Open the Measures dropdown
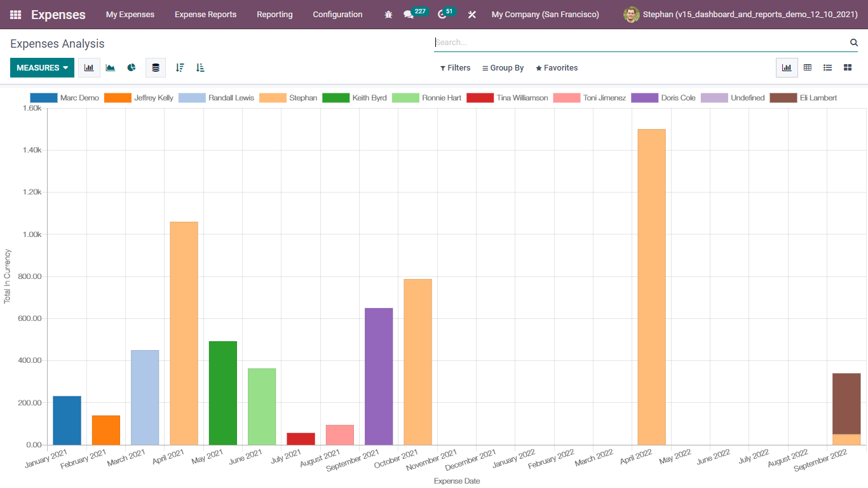The height and width of the screenshot is (488, 868). [42, 67]
